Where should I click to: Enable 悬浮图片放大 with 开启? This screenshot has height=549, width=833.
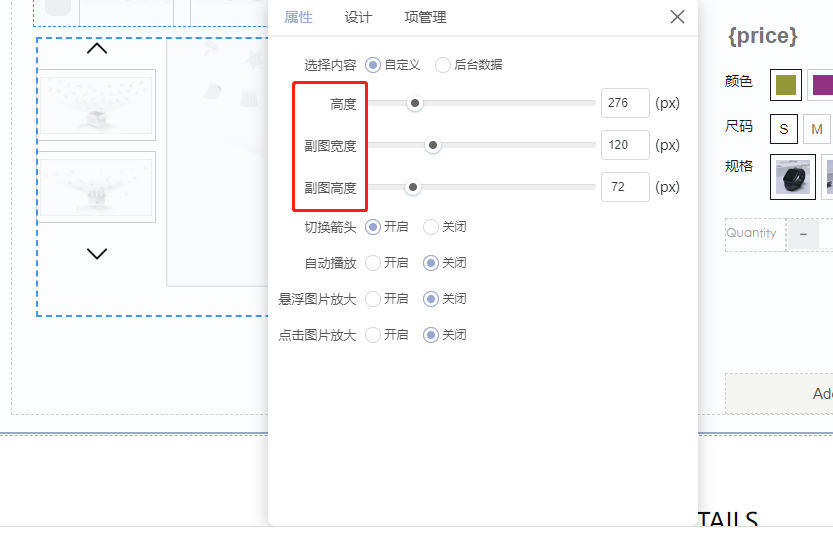373,299
